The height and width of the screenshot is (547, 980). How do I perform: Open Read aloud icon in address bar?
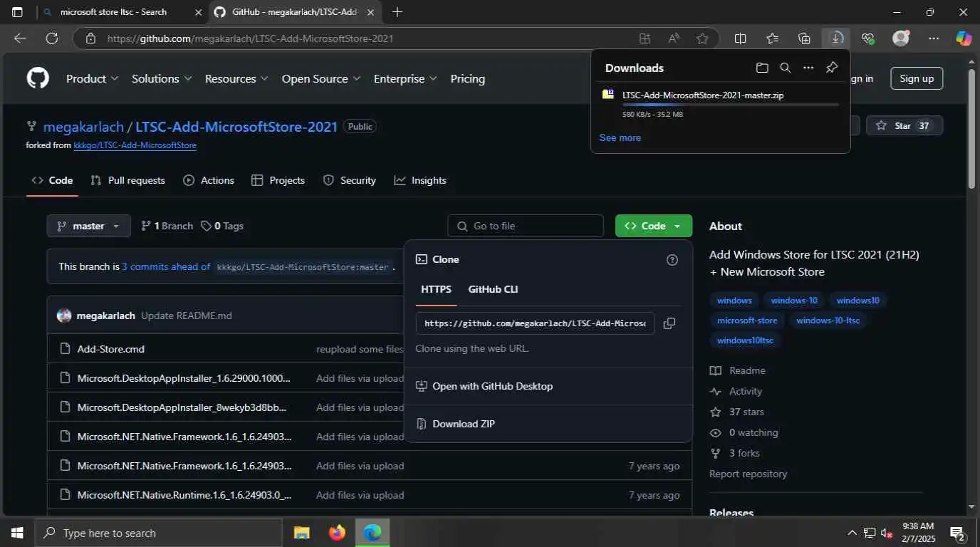pos(673,38)
